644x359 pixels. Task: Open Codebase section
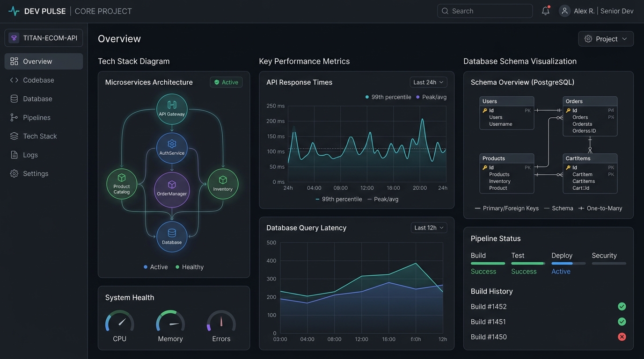[44, 80]
